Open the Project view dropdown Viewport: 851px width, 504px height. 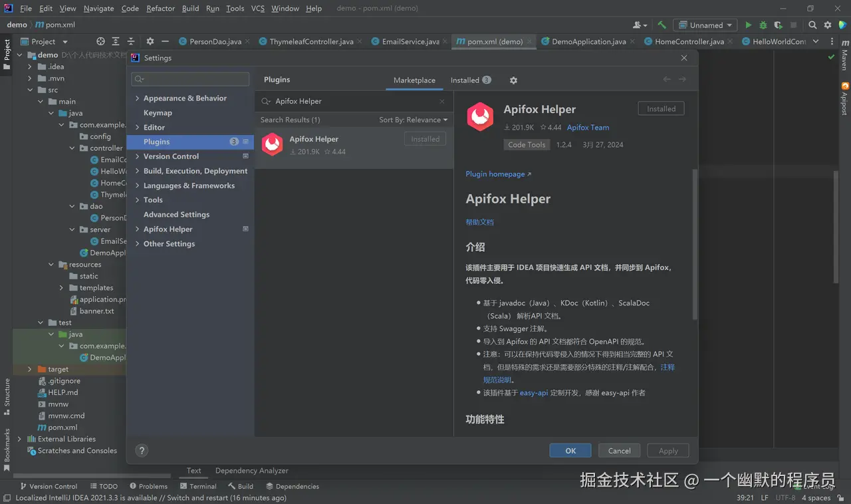click(x=44, y=41)
